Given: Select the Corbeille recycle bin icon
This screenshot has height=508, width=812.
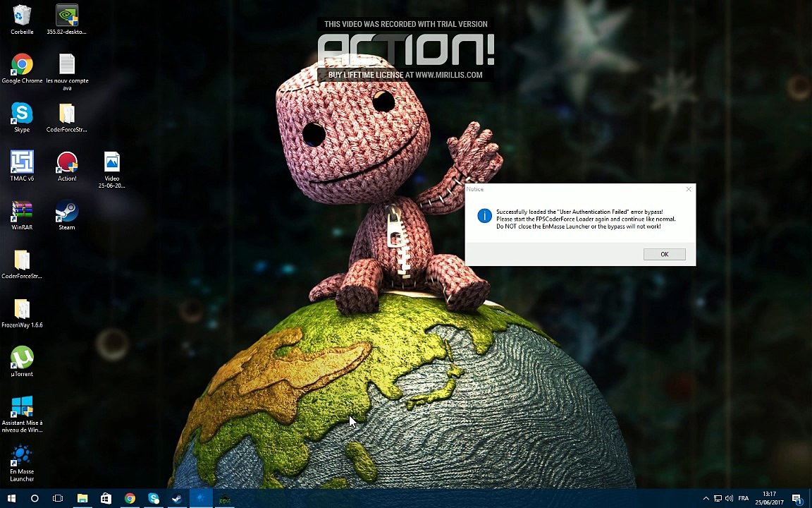Looking at the screenshot, I should [22, 19].
